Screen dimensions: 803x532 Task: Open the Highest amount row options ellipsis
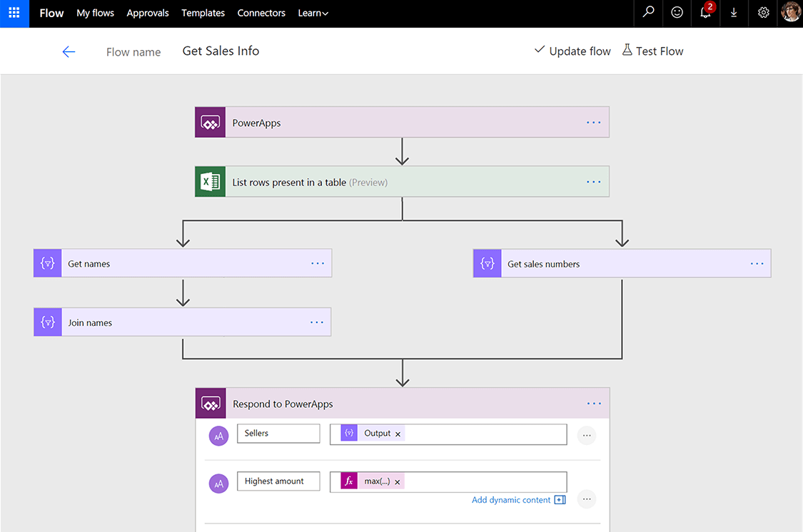pyautogui.click(x=587, y=498)
